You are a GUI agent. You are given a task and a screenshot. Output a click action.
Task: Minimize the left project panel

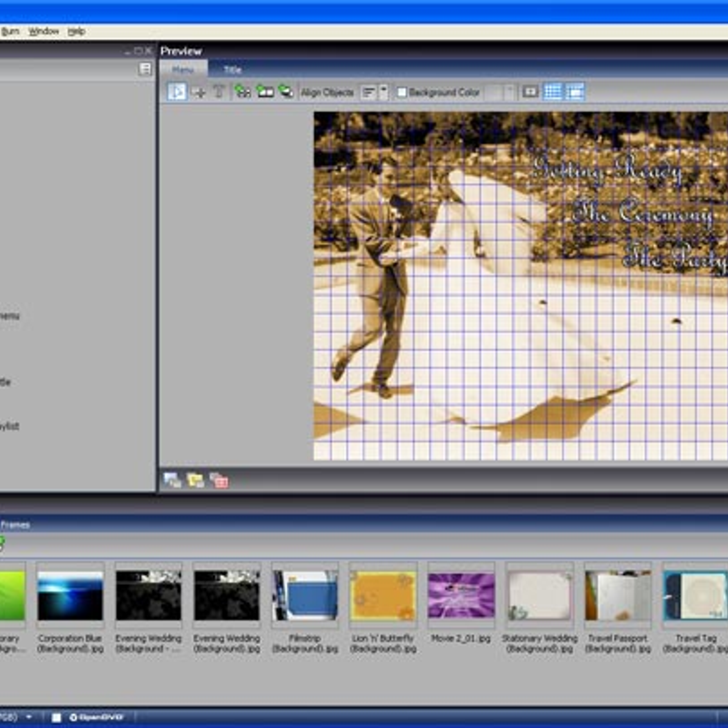(128, 51)
